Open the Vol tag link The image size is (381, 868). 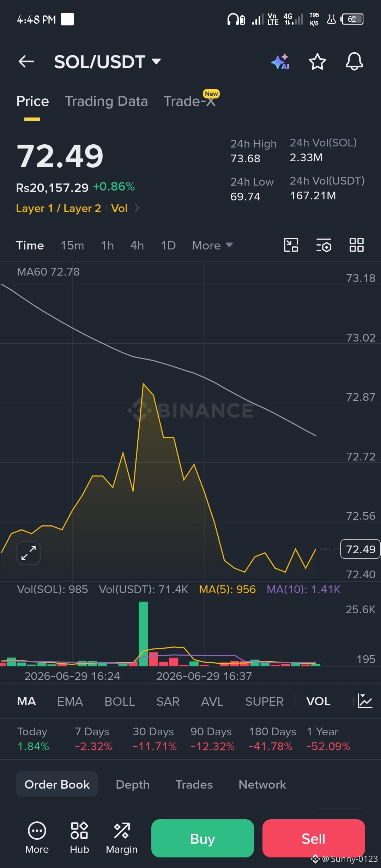click(x=119, y=208)
